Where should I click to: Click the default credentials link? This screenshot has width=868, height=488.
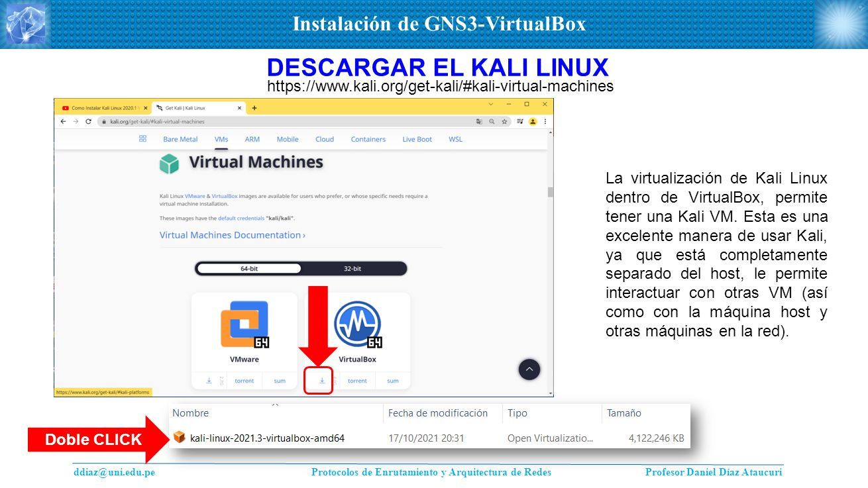[x=242, y=218]
